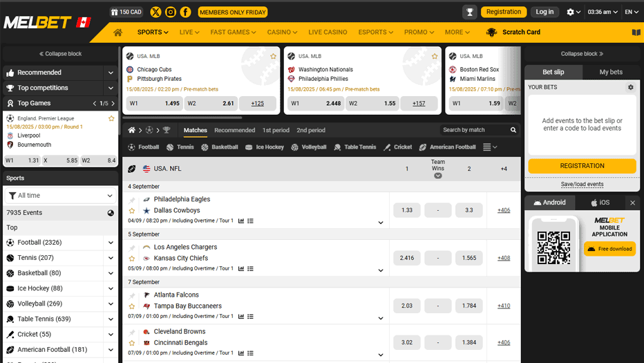
Task: Click the search magnifier icon
Action: tap(513, 130)
